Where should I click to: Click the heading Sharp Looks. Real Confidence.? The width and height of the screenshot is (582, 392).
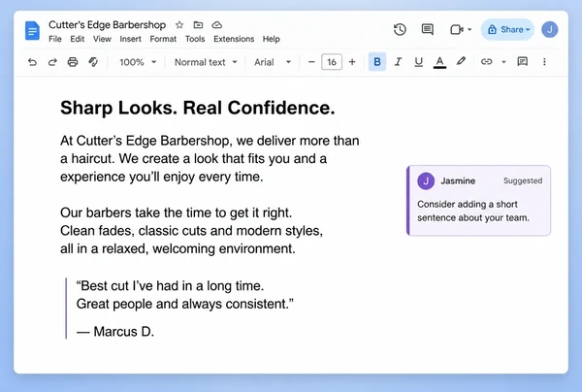click(x=198, y=108)
